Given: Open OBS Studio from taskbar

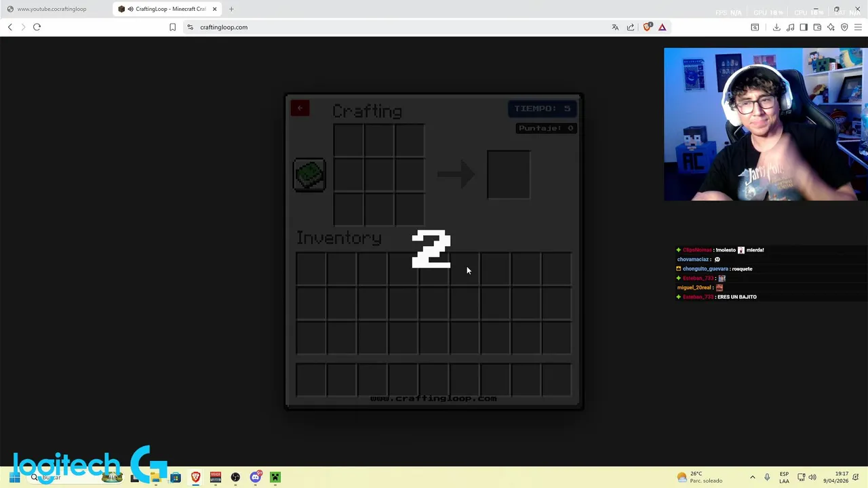Looking at the screenshot, I should (235, 477).
